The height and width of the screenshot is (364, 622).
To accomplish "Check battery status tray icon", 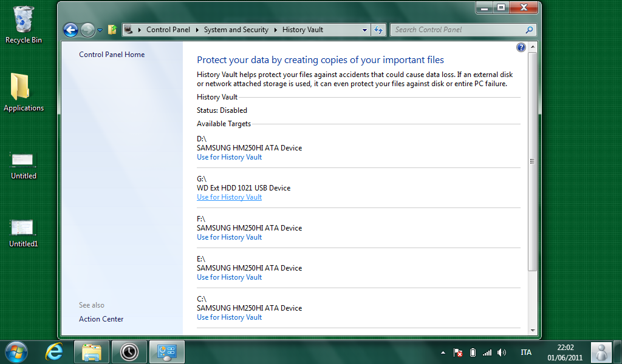I will coord(473,352).
